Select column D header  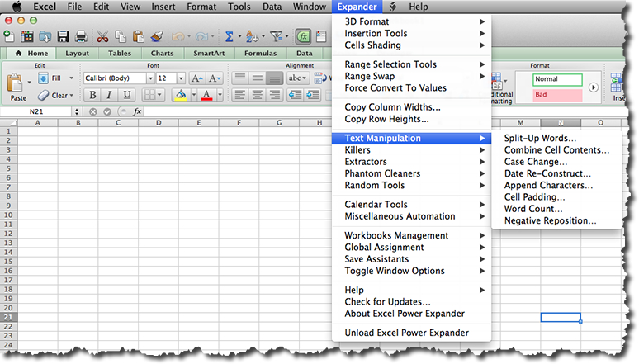coord(159,123)
